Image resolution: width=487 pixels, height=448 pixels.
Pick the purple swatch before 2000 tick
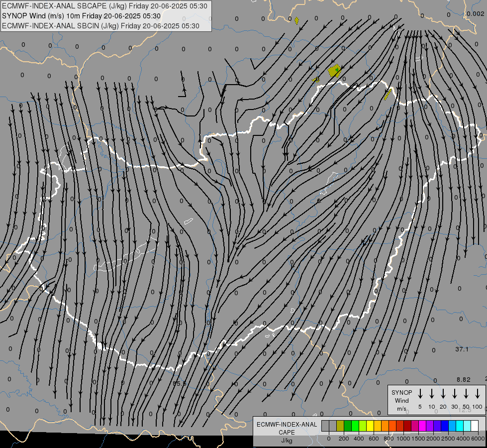(x=429, y=426)
